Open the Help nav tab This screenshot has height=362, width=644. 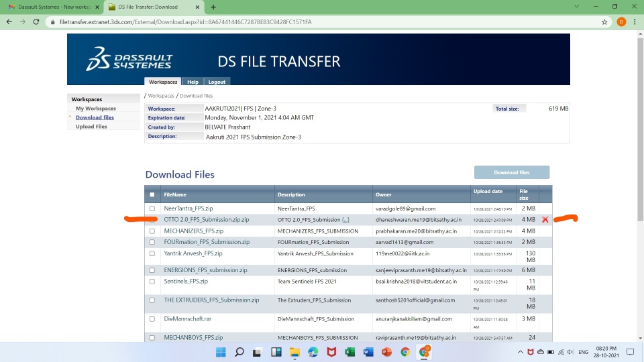(x=193, y=82)
